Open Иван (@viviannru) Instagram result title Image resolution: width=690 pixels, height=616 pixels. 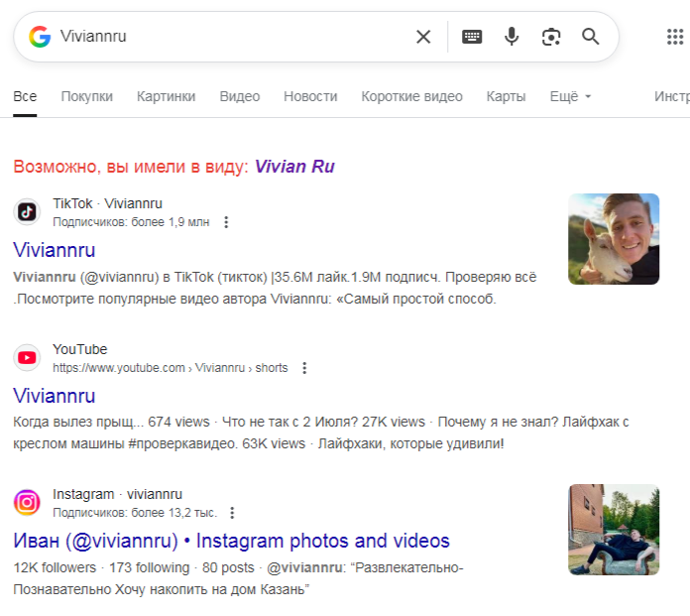tap(231, 541)
